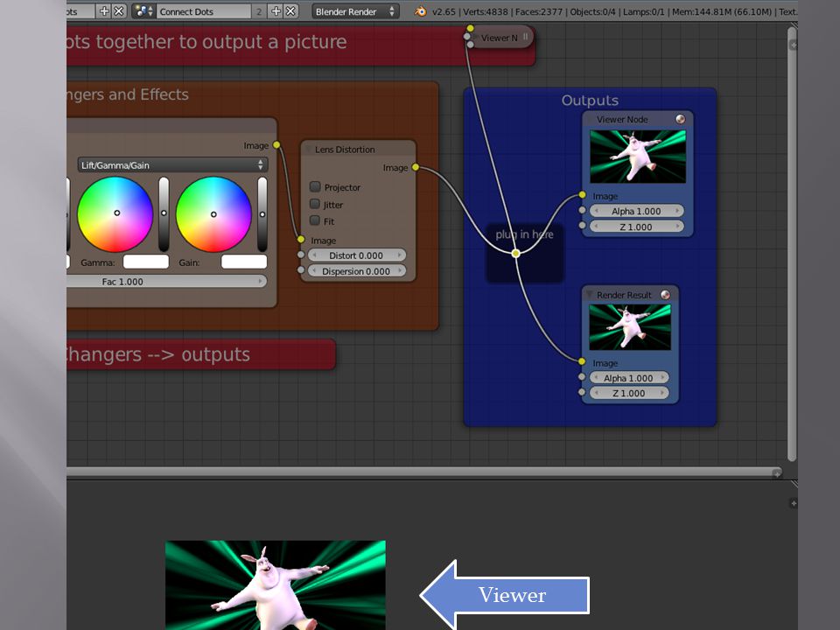
Task: Click Viewer Node Z 1.000 field
Action: (x=636, y=227)
